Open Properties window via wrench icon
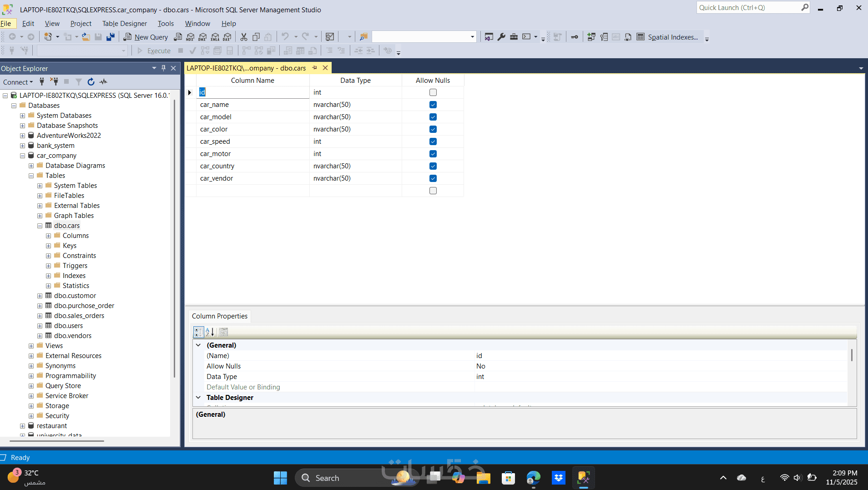The width and height of the screenshot is (868, 490). [x=501, y=37]
